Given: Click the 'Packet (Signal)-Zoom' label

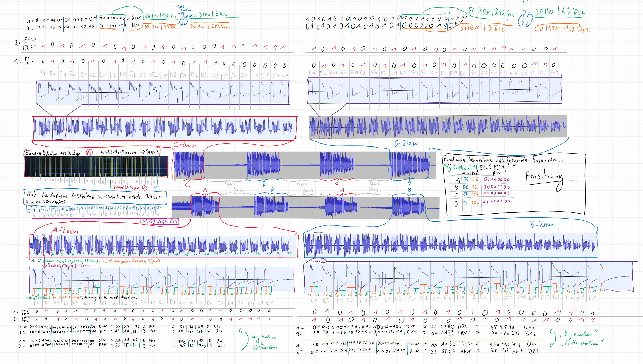Looking at the screenshot, I should 69,265.
